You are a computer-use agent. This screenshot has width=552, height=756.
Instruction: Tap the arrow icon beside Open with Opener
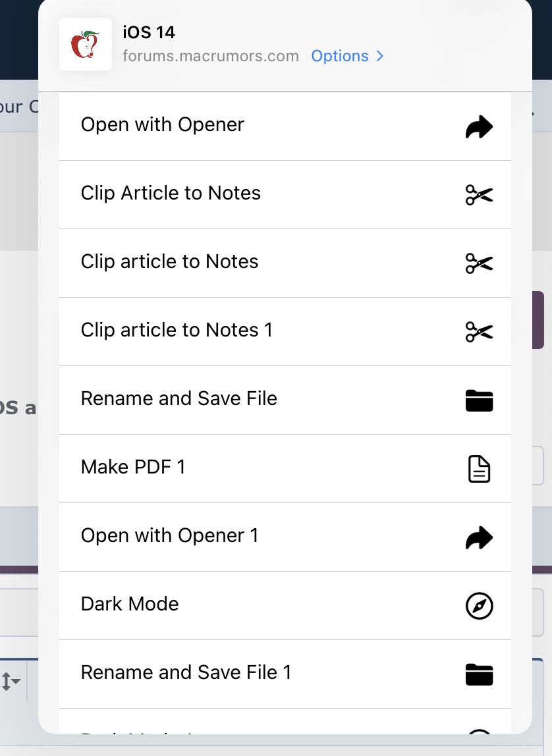point(479,127)
